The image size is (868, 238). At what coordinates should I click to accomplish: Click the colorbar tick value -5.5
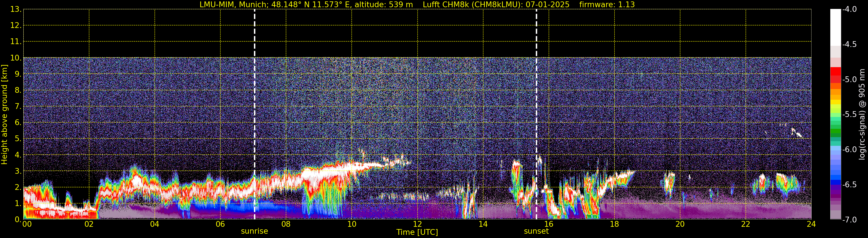[x=849, y=115]
